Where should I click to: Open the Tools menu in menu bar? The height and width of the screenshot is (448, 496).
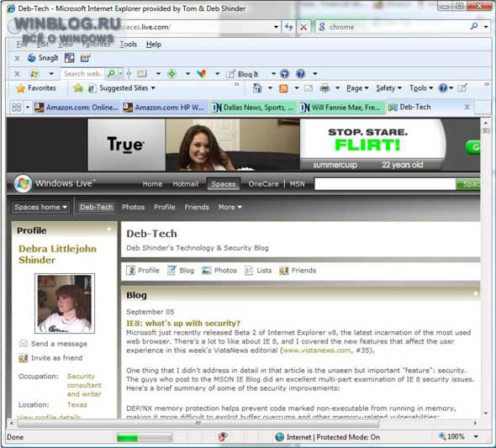click(x=128, y=45)
